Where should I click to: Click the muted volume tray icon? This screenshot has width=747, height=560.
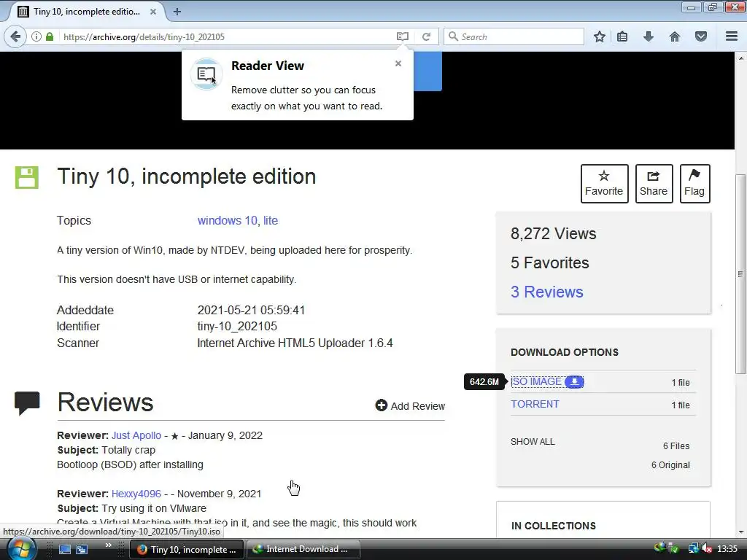tap(707, 549)
